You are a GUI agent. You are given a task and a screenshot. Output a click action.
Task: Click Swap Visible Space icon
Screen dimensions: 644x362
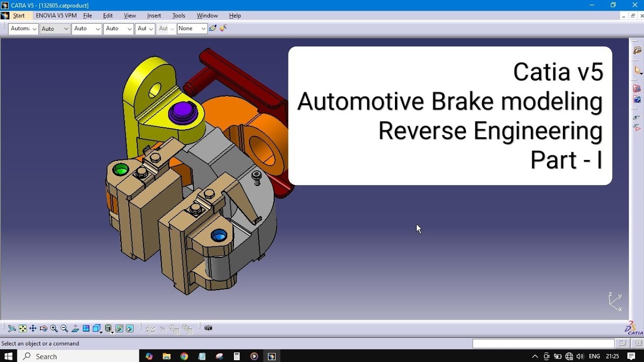pos(130,328)
